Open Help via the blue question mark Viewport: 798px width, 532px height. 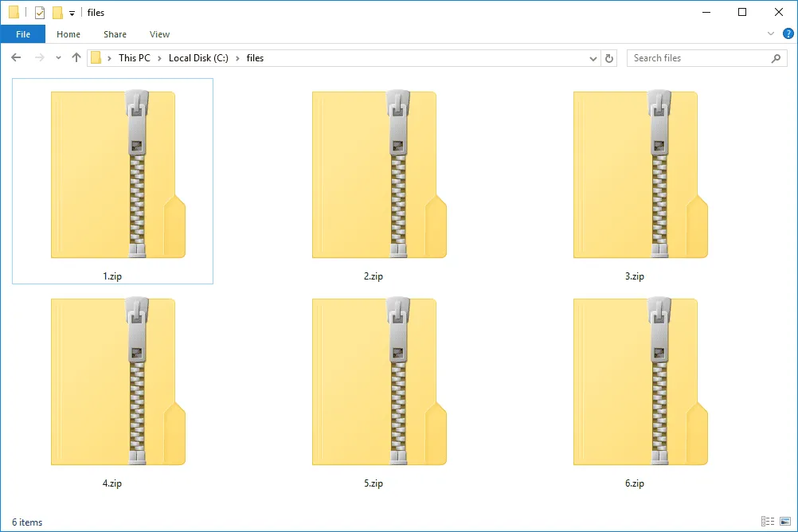[788, 33]
